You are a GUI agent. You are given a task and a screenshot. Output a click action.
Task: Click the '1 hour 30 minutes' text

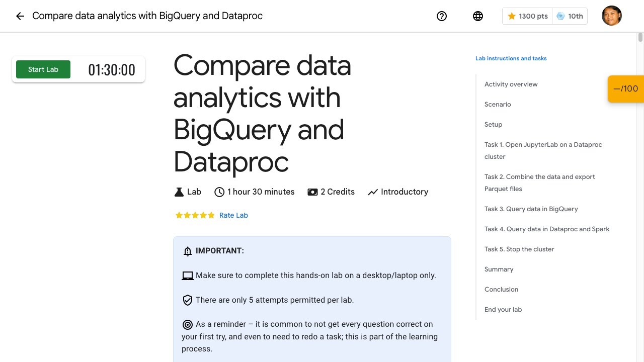(261, 192)
